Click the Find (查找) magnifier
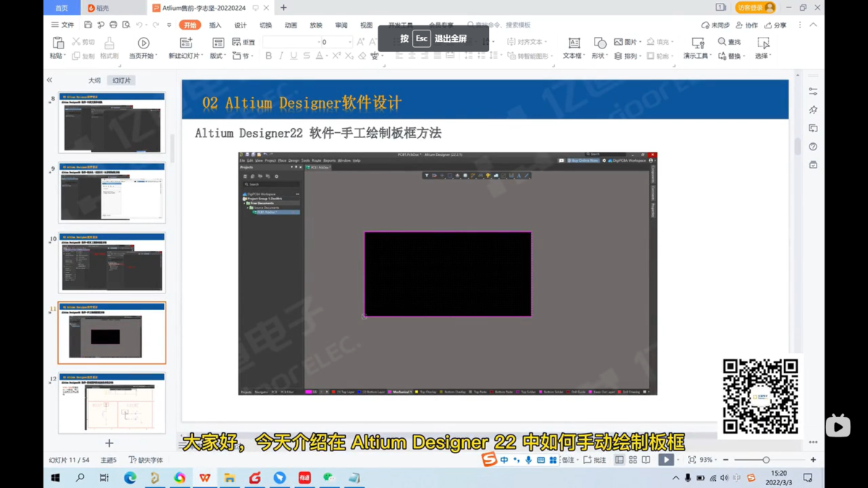868x488 pixels. tap(722, 42)
